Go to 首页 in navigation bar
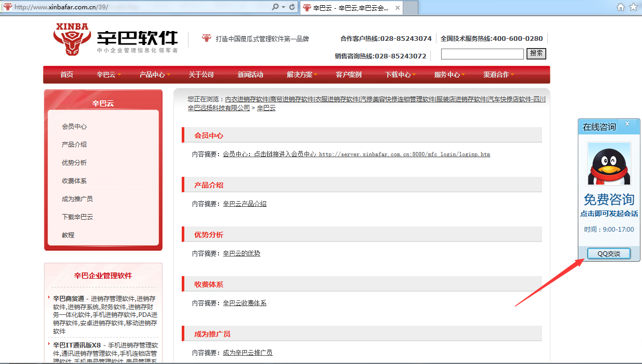Viewport: 642px width, 364px height. [67, 74]
